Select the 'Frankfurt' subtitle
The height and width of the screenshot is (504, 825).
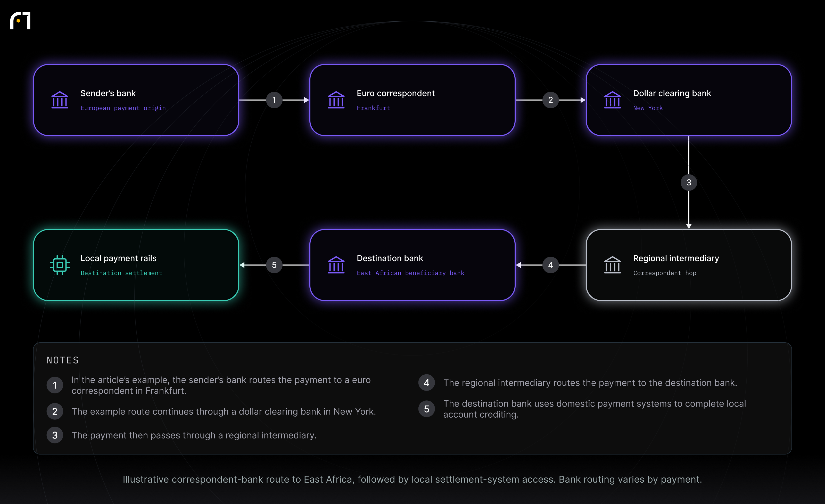point(373,108)
